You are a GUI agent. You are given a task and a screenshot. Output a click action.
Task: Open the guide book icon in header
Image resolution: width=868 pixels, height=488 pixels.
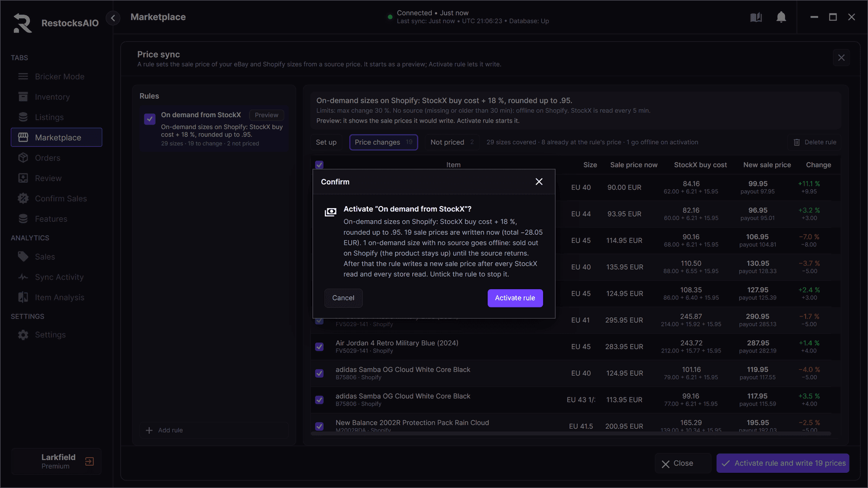click(x=756, y=17)
